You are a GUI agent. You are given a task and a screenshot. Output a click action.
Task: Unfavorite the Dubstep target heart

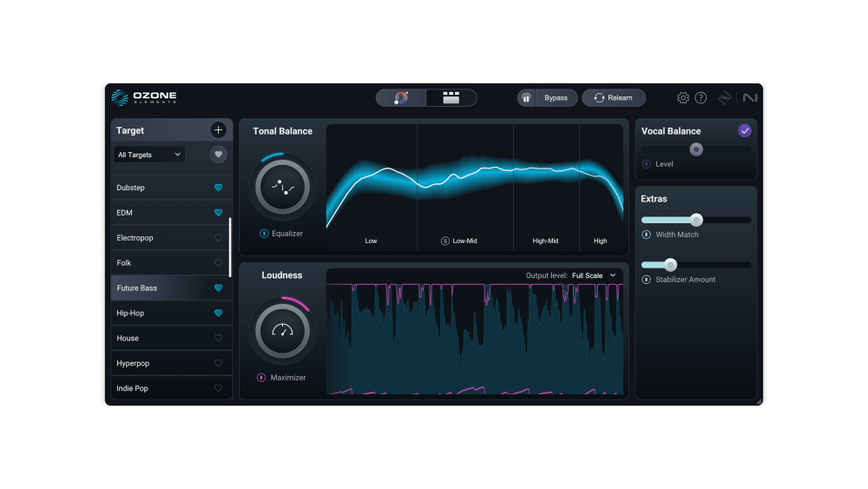(218, 188)
